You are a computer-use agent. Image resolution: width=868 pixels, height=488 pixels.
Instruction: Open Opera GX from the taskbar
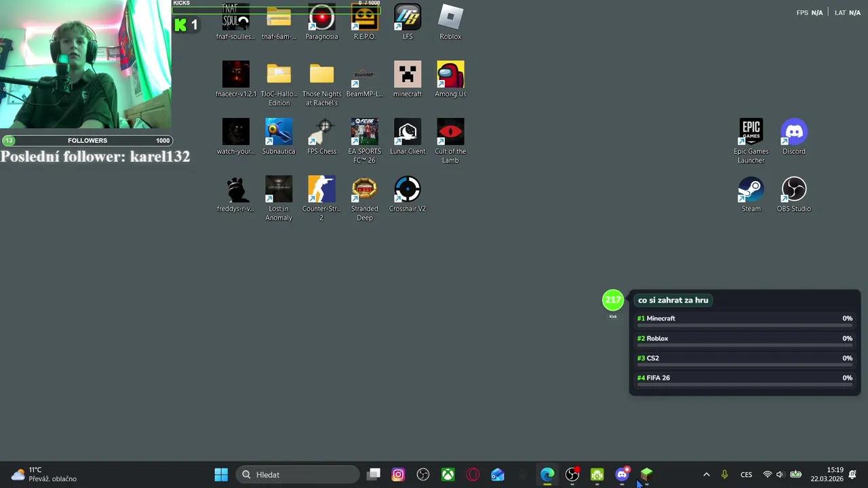coord(473,474)
